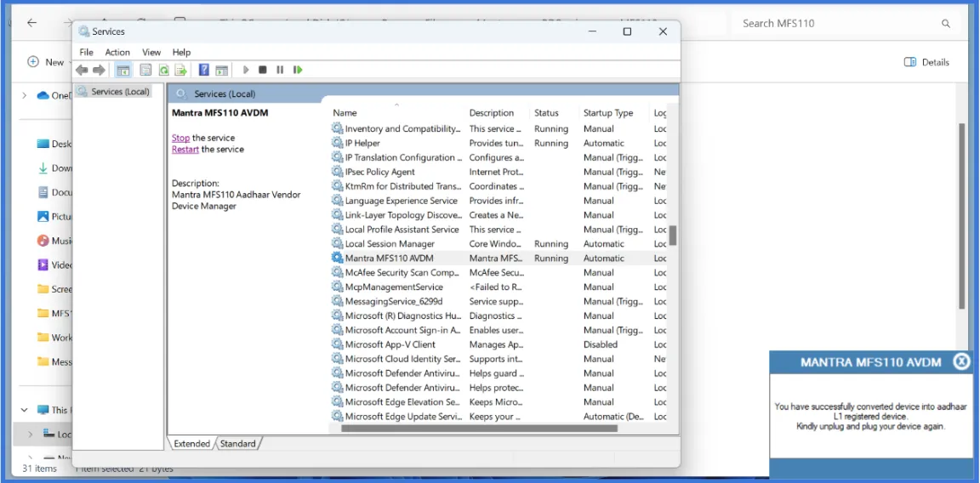Select the Link-Layer Topology Discovery row
Viewport: 980px width, 483px height.
point(499,215)
